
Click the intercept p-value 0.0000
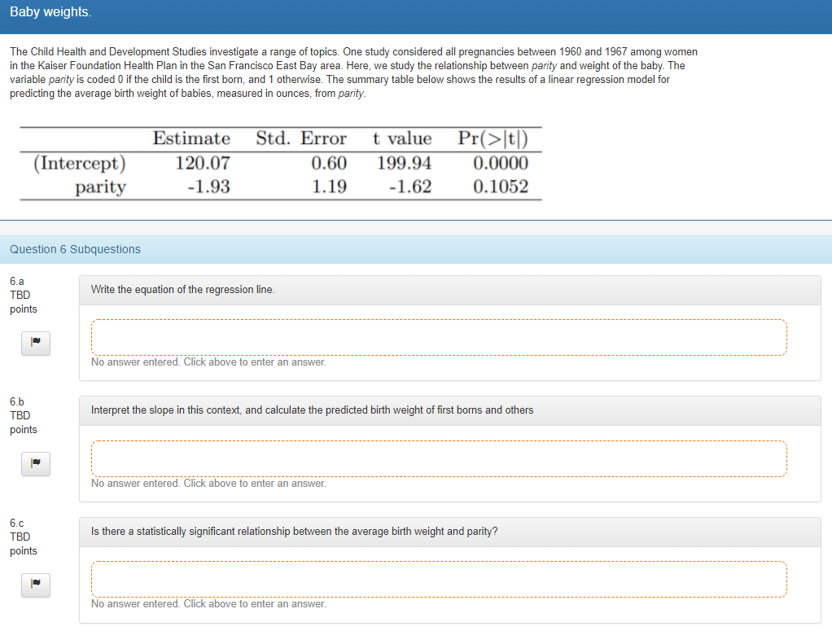click(501, 163)
